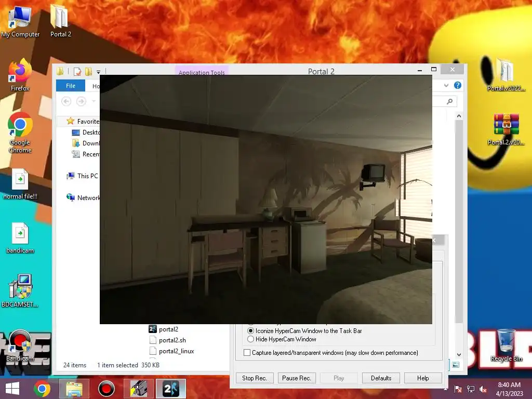This screenshot has height=399, width=532.
Task: Select Downloads in Explorer navigation pane
Action: [x=86, y=143]
